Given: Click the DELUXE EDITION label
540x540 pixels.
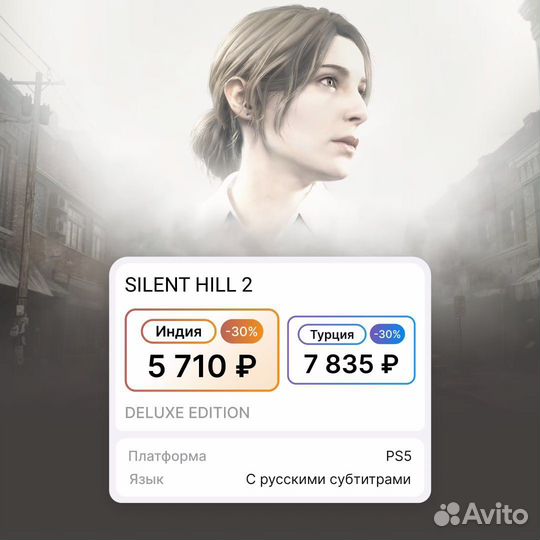Looking at the screenshot, I should click(187, 413).
